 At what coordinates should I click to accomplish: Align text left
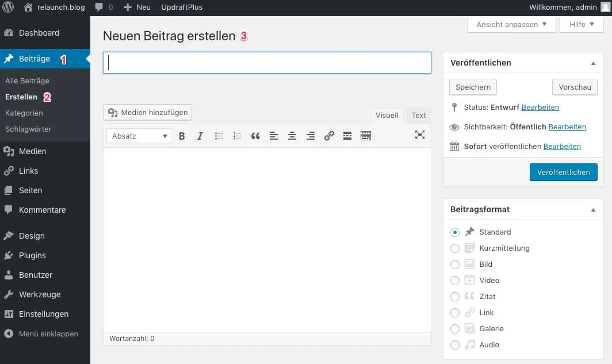pyautogui.click(x=274, y=136)
